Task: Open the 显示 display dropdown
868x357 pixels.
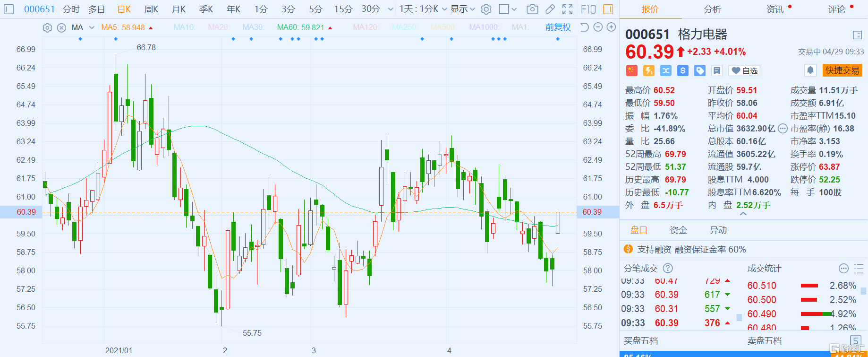Action: (463, 9)
